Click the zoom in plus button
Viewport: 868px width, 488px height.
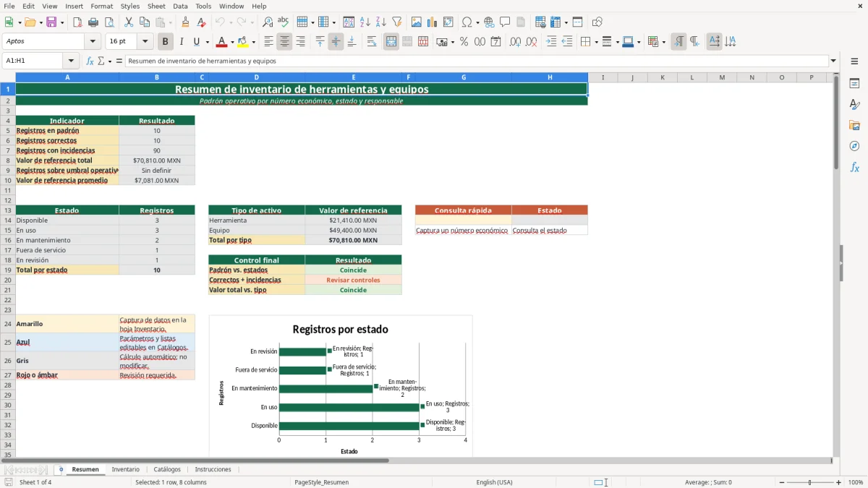(x=838, y=482)
